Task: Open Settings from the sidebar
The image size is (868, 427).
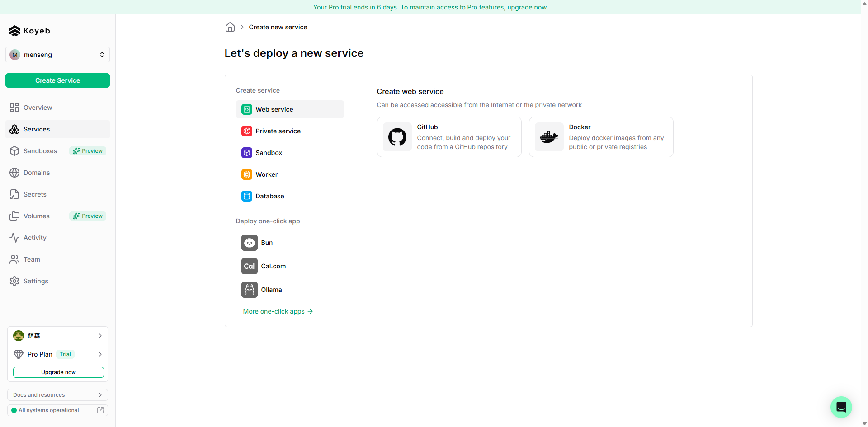Action: point(35,281)
